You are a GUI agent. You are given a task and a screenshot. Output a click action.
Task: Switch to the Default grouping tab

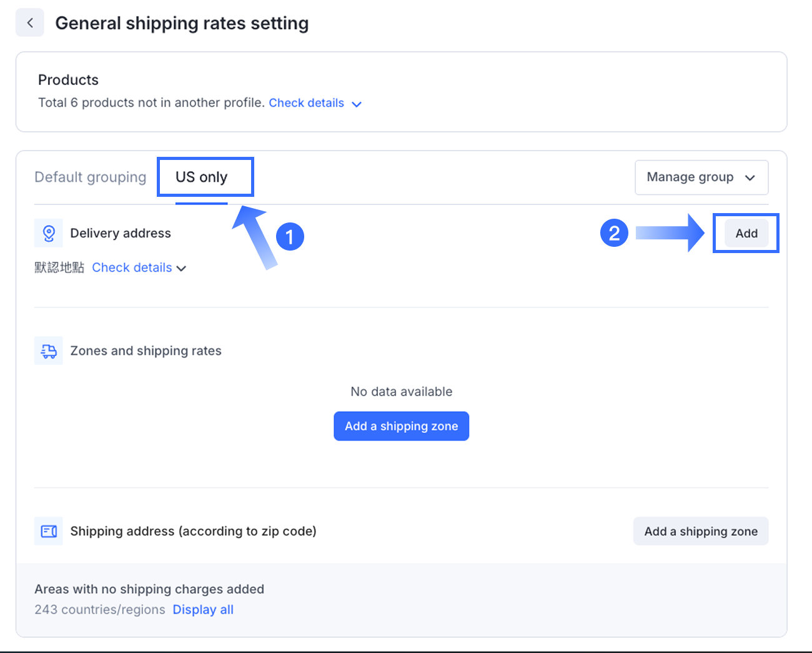pos(91,177)
